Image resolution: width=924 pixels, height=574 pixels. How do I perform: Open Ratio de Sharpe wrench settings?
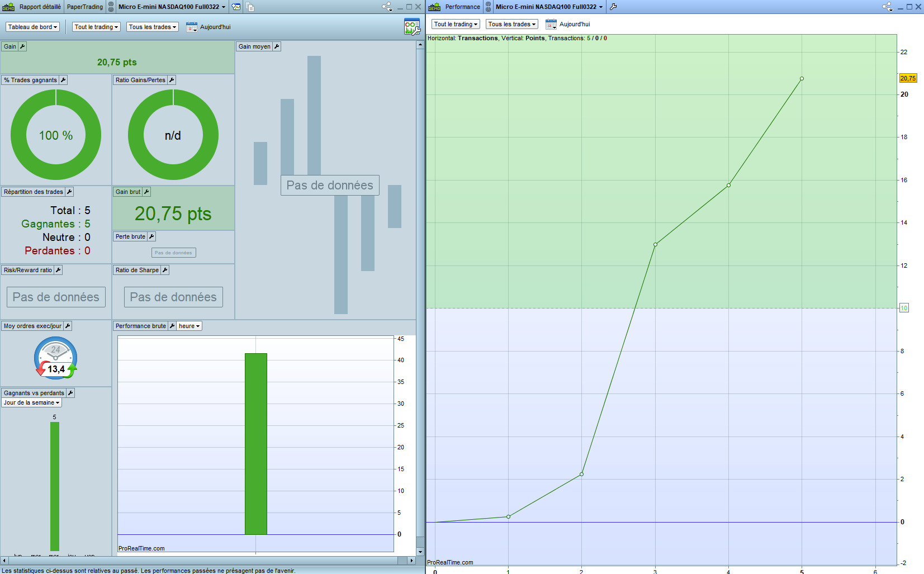165,270
